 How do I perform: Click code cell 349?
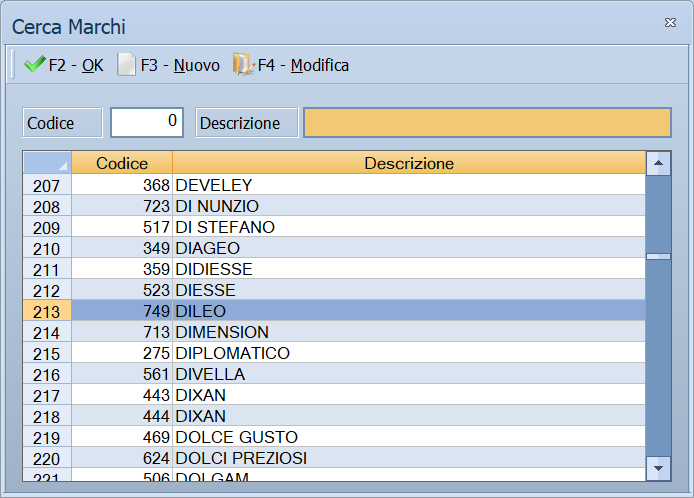122,248
